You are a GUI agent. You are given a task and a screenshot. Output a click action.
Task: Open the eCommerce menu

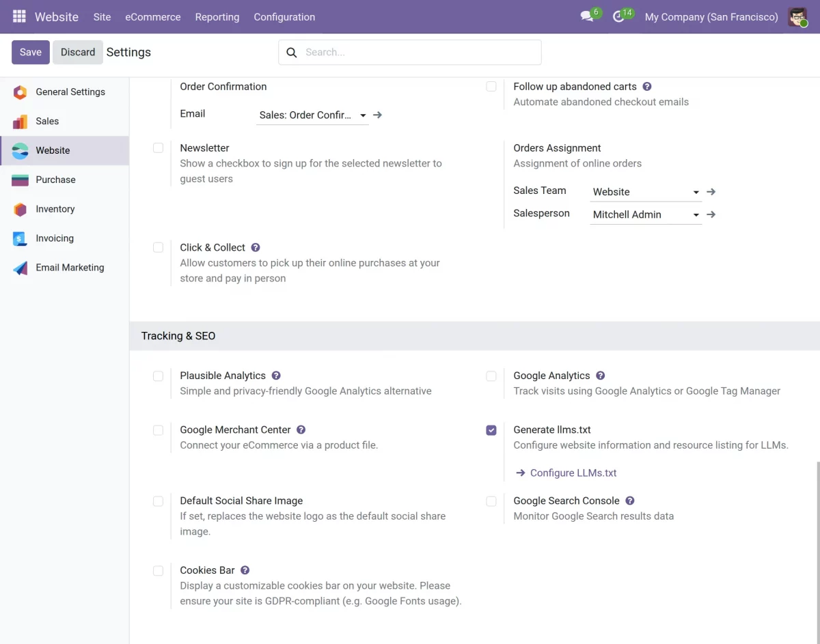tap(153, 17)
